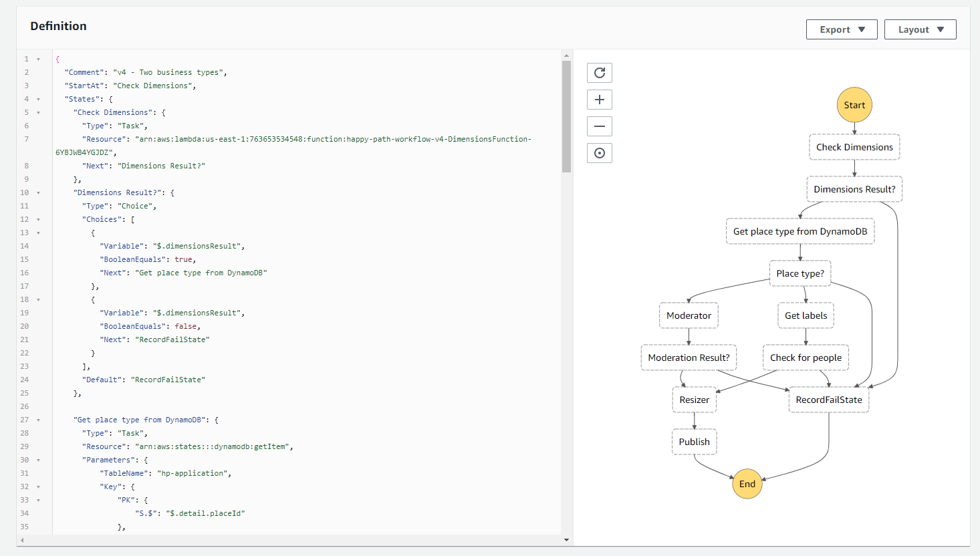Fold the Check Dimensions block at line 5
The image size is (980, 556).
coord(38,112)
